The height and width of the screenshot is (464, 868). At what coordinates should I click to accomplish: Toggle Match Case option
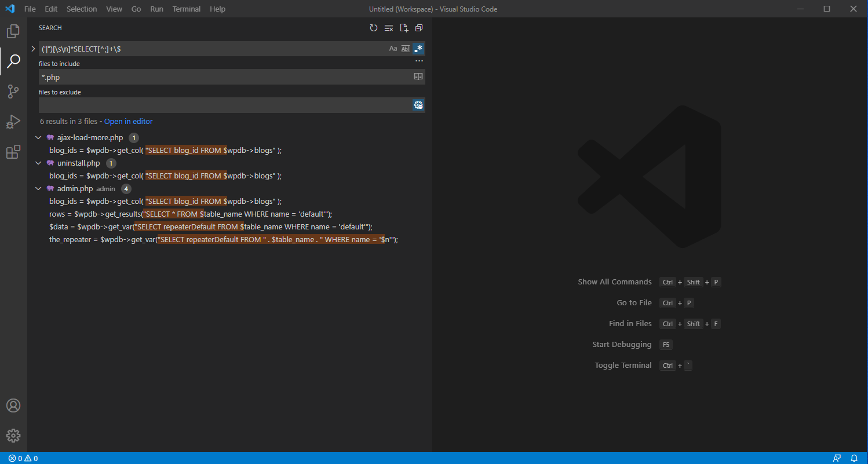pyautogui.click(x=393, y=49)
